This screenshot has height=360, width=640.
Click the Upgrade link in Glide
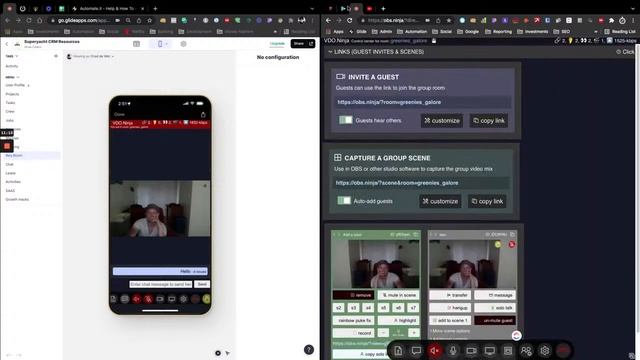point(277,44)
